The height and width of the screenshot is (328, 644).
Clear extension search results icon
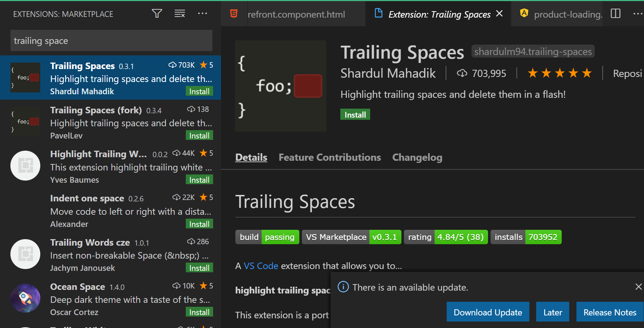tap(180, 13)
